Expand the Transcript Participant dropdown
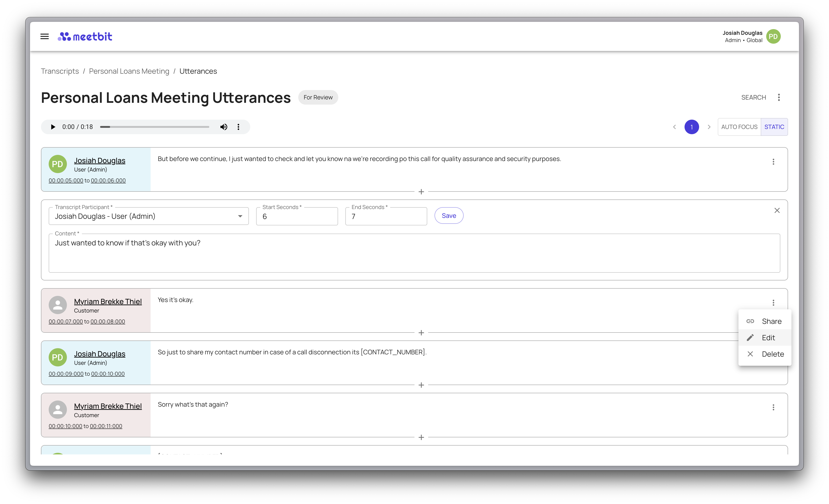Image resolution: width=829 pixels, height=504 pixels. [x=240, y=216]
